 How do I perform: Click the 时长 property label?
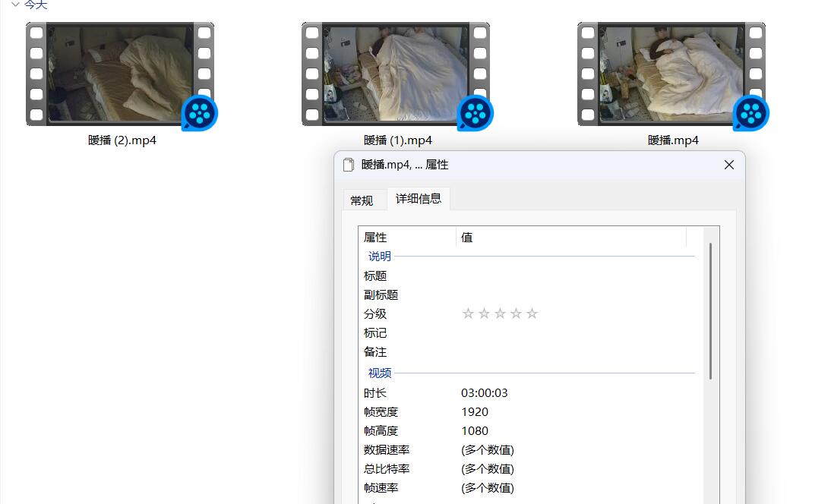(375, 393)
